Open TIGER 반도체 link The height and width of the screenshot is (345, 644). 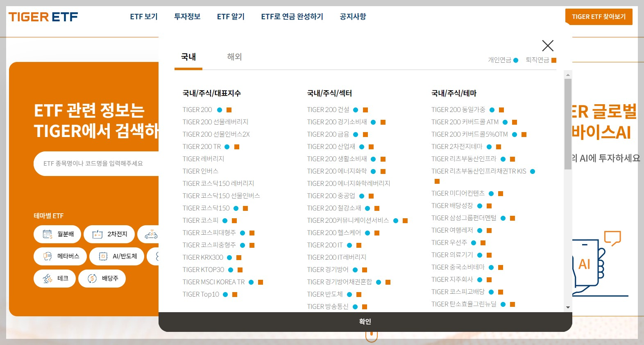[325, 295]
